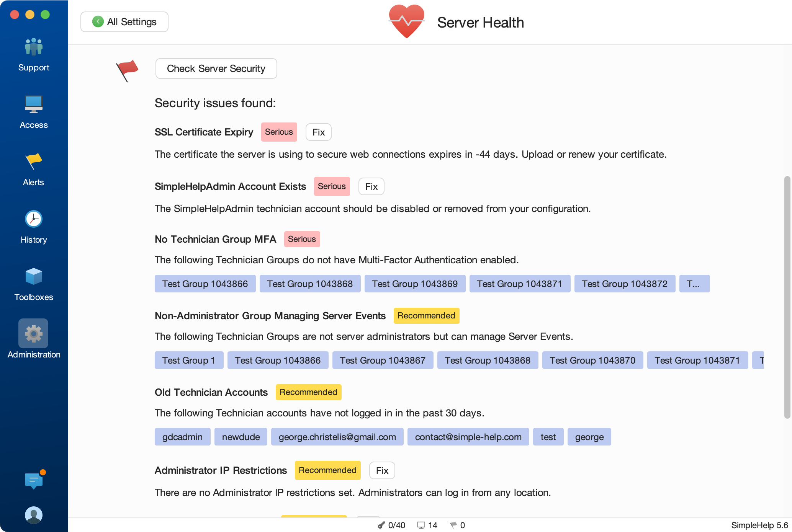The width and height of the screenshot is (792, 532).
Task: Click the Old Technician Accounts heading
Action: [211, 392]
